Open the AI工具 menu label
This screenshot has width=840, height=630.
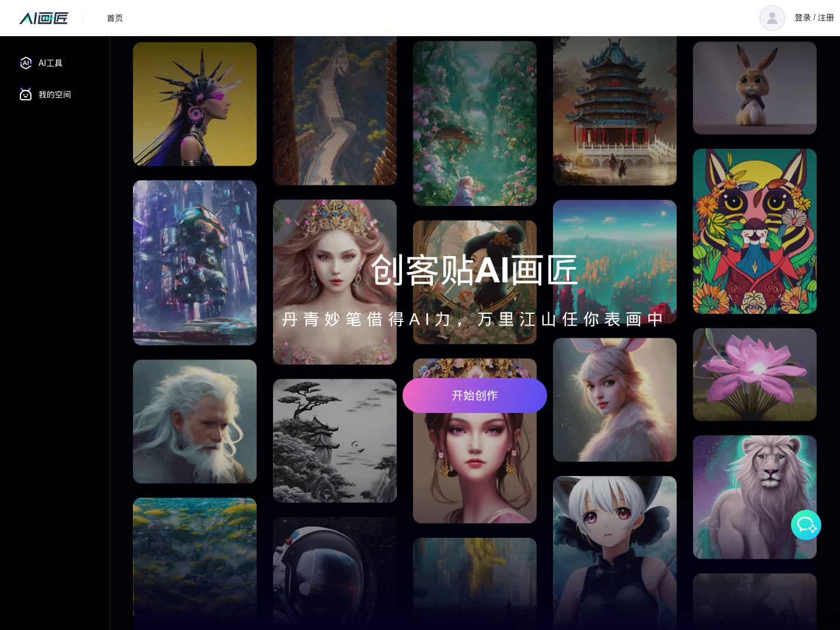tap(50, 63)
